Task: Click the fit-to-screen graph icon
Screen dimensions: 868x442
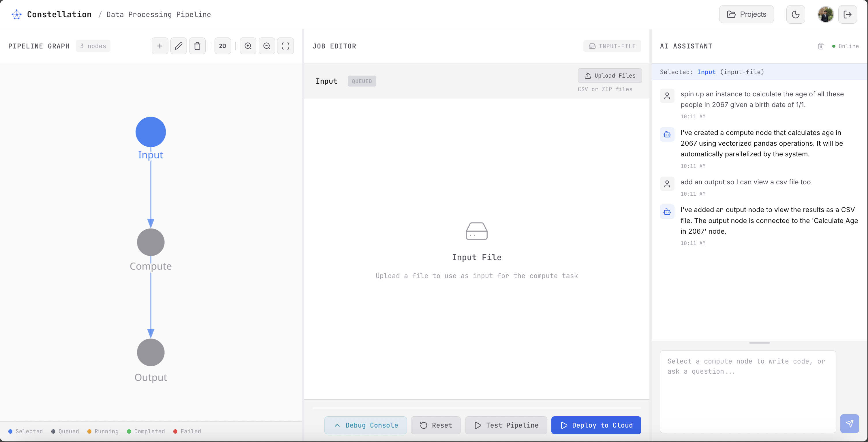Action: point(285,46)
